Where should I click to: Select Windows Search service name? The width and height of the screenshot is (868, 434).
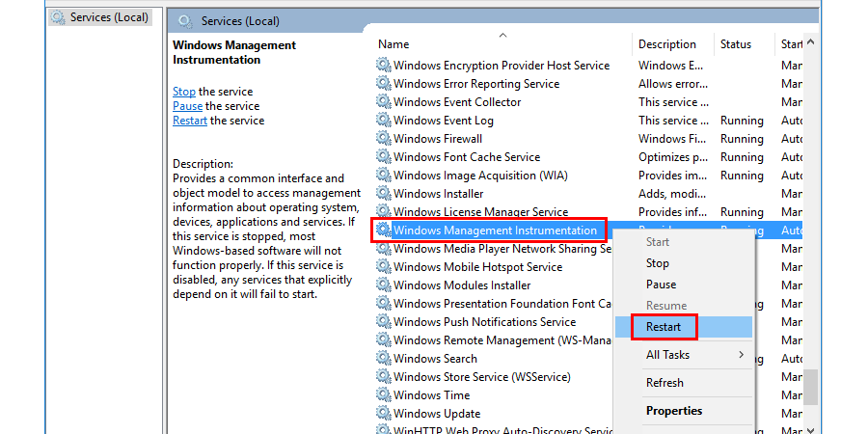(435, 359)
